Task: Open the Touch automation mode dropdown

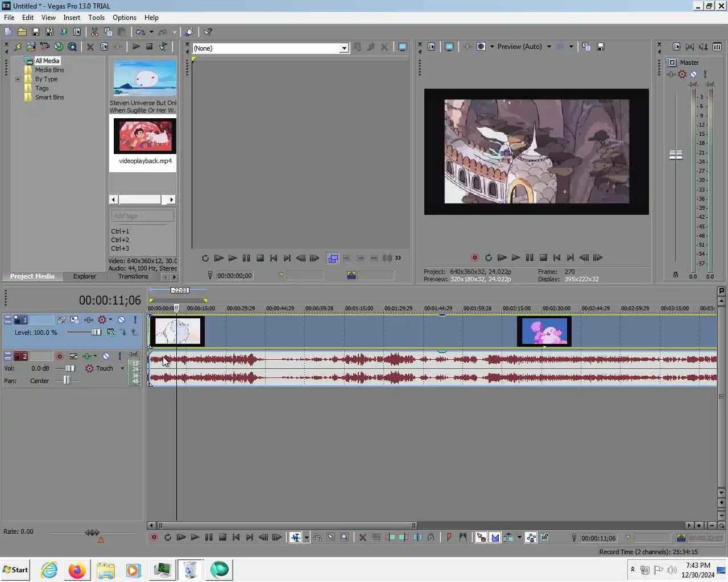Action: pyautogui.click(x=122, y=368)
